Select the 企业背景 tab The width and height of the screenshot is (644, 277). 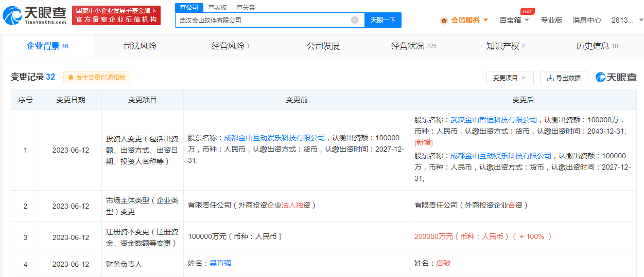[x=47, y=46]
